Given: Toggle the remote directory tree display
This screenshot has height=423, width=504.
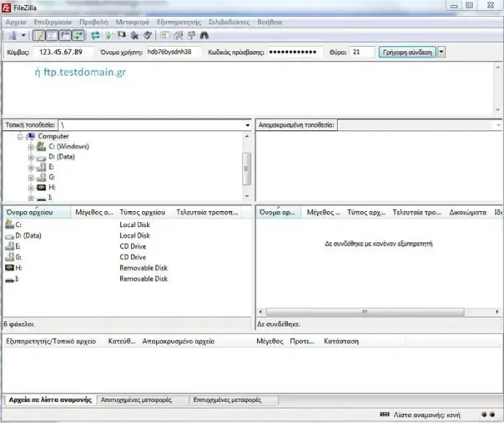Looking at the screenshot, I should [66, 35].
